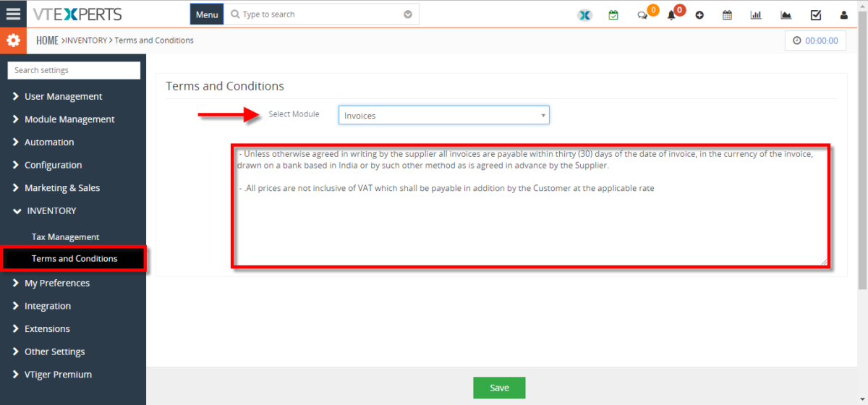This screenshot has width=868, height=405.
Task: Click the Menu button
Action: pos(207,14)
